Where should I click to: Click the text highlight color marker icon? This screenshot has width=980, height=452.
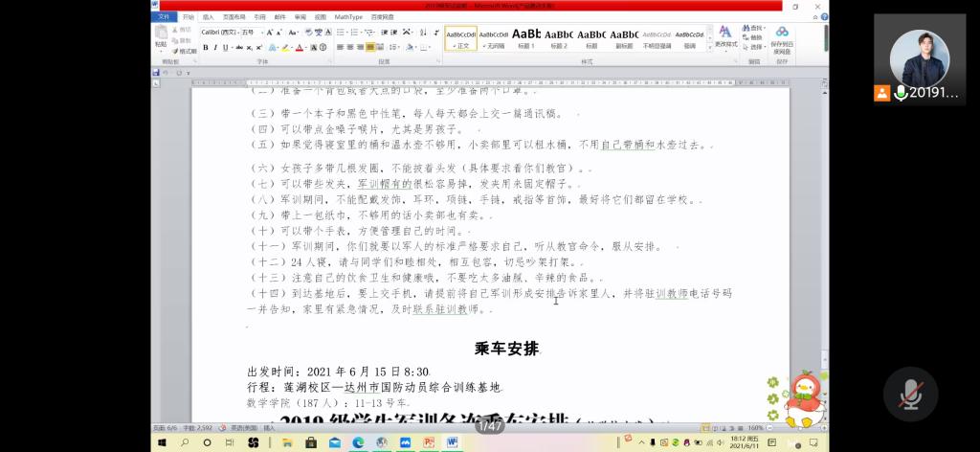coord(284,47)
